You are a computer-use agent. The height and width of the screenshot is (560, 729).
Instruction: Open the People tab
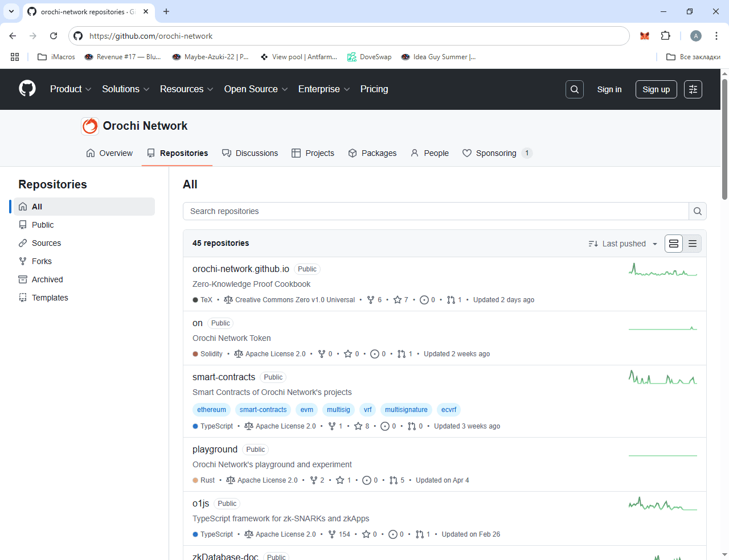430,153
